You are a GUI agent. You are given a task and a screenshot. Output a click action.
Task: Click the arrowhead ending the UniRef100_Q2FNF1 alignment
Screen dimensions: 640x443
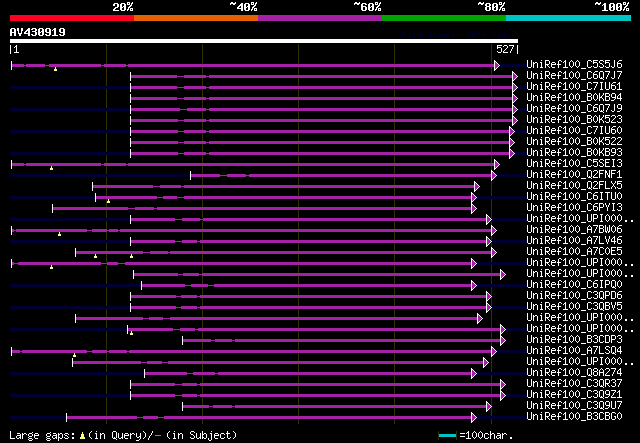tap(494, 176)
